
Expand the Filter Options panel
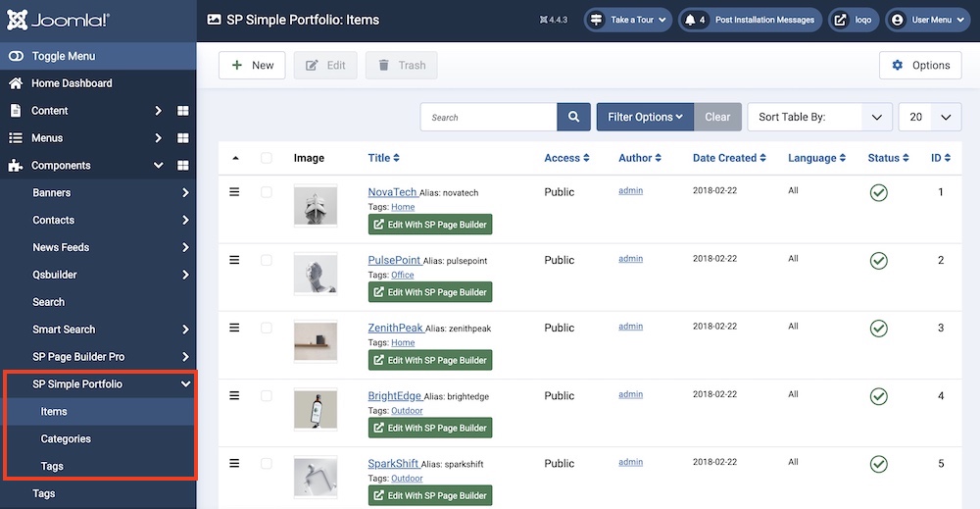645,117
